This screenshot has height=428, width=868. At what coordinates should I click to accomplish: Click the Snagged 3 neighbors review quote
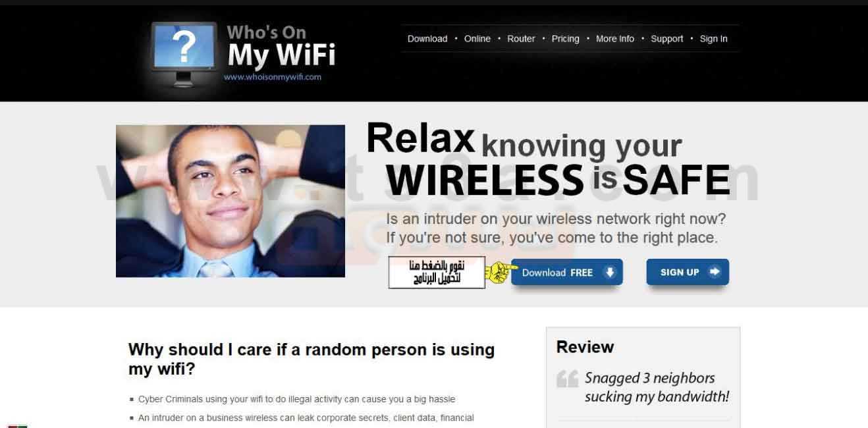(x=657, y=387)
